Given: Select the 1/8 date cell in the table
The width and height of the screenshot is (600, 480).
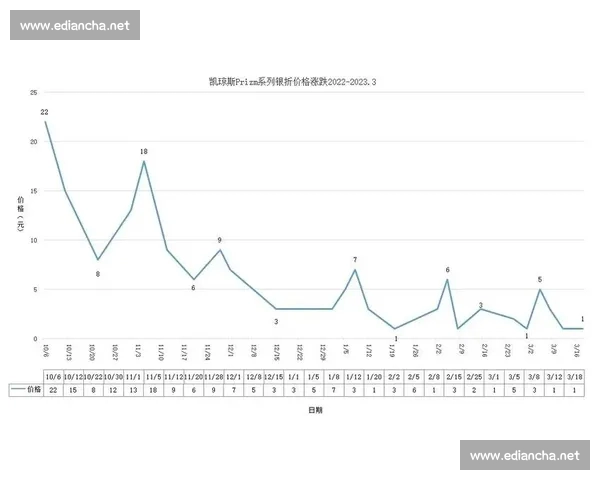Looking at the screenshot, I should tap(334, 377).
